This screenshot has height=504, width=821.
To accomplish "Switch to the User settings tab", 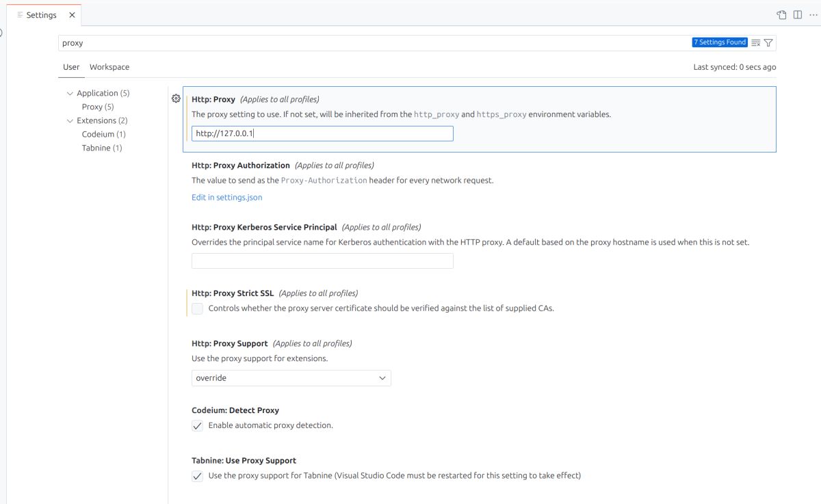I will tap(71, 67).
